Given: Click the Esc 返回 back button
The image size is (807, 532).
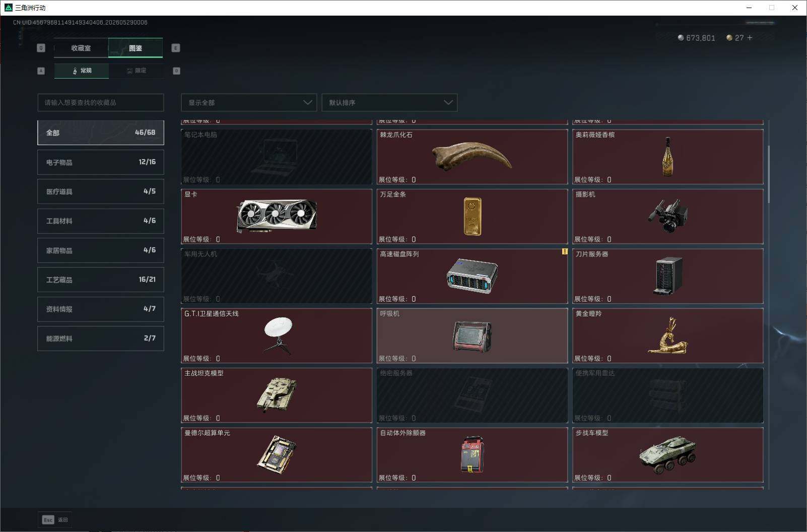Looking at the screenshot, I should (55, 519).
